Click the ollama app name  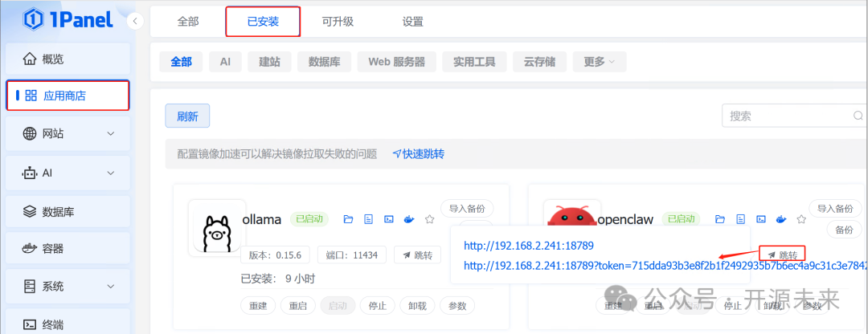[261, 219]
